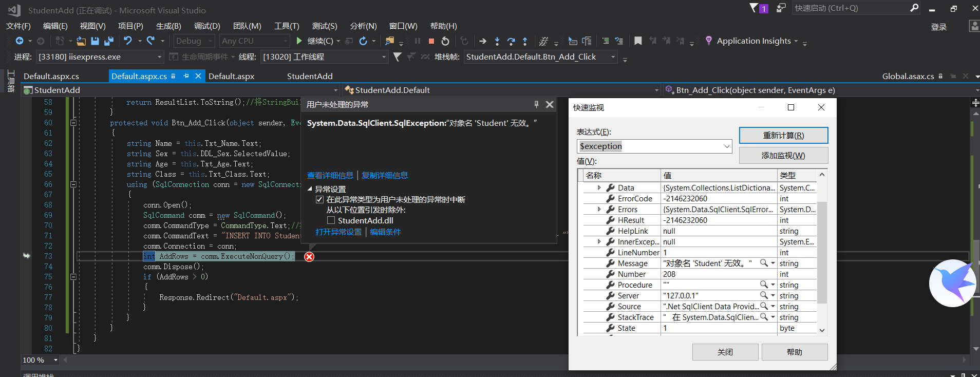Expand the InnerException row in watch list

pos(599,242)
